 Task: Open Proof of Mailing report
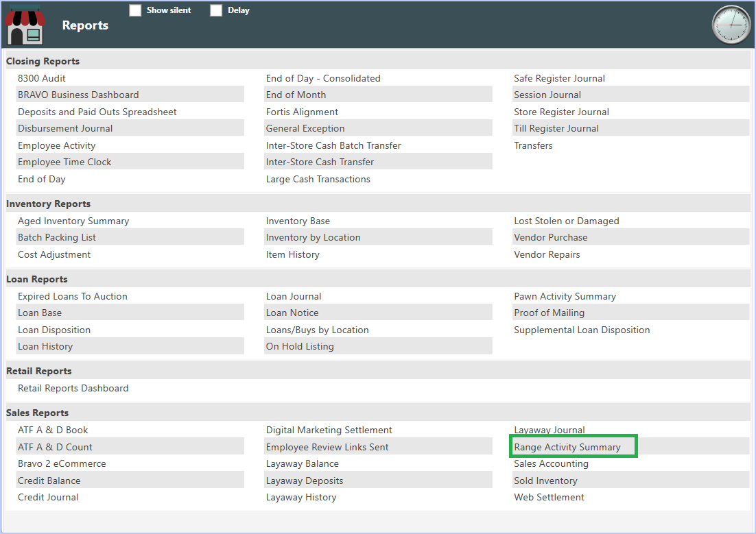point(549,313)
